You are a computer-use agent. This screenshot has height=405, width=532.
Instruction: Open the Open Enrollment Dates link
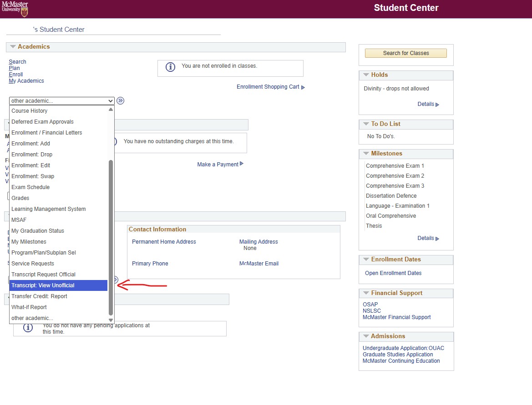[393, 273]
